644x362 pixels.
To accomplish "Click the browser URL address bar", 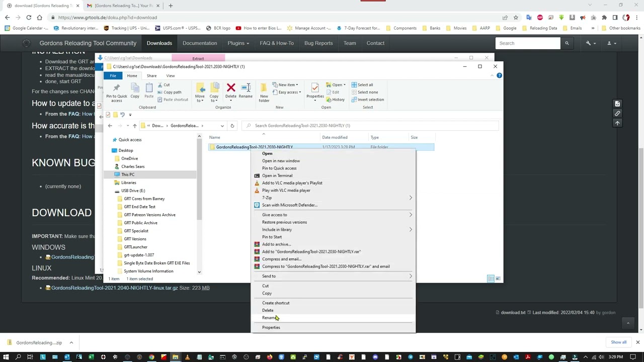I will (x=277, y=18).
